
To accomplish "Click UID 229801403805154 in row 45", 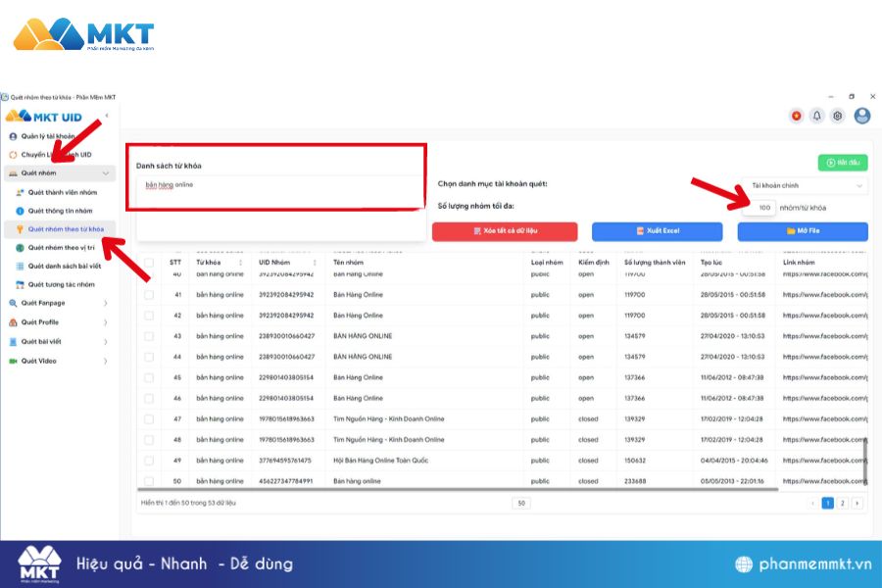I will [x=286, y=377].
